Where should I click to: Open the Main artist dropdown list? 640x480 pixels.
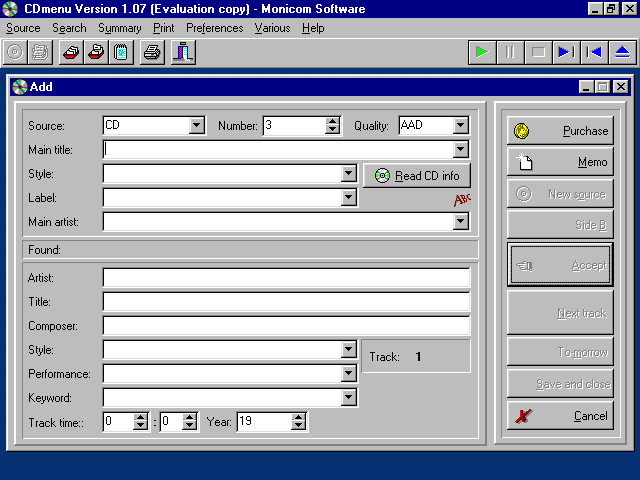460,222
